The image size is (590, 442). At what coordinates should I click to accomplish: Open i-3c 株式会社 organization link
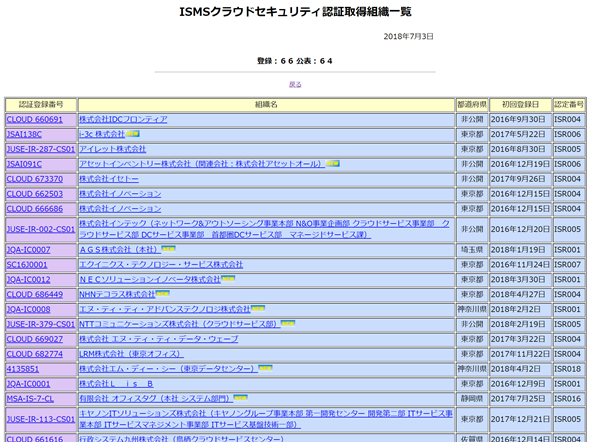pyautogui.click(x=102, y=134)
